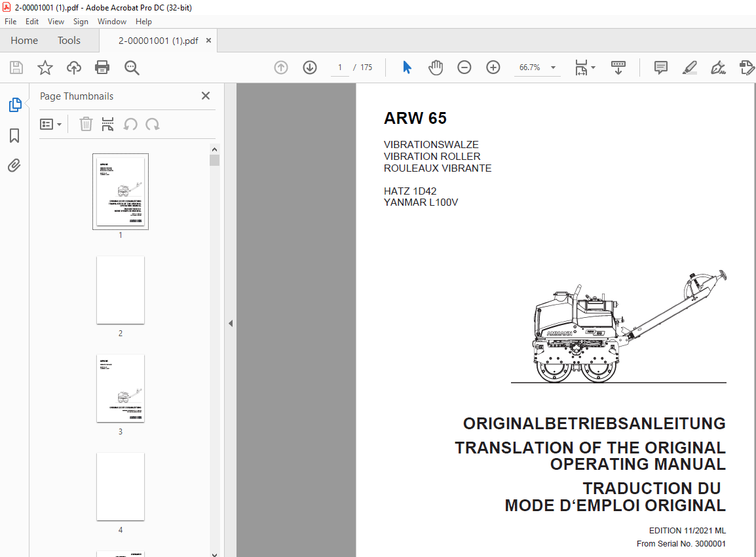The image size is (756, 557).
Task: Open the View menu
Action: coord(56,21)
